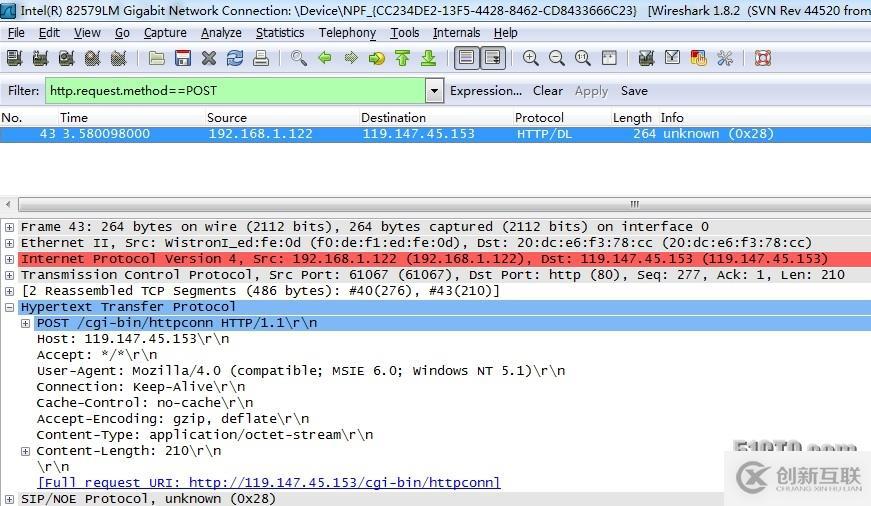This screenshot has width=871, height=506.
Task: Click the find packet magnifier icon
Action: click(299, 58)
